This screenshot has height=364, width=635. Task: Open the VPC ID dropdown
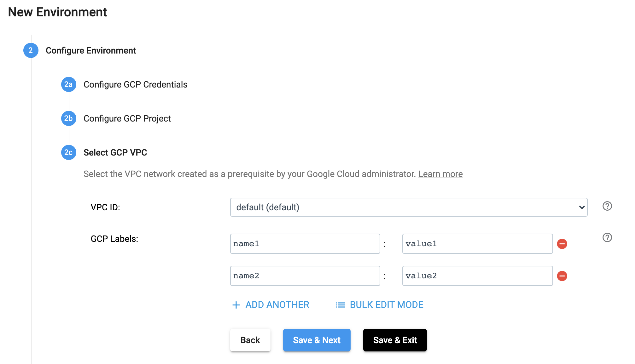pos(409,207)
